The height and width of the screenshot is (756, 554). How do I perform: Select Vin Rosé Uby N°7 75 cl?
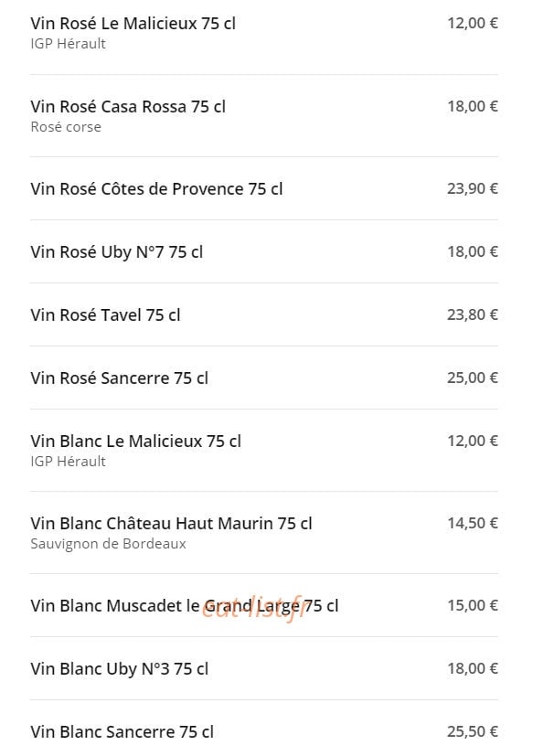[x=117, y=252]
